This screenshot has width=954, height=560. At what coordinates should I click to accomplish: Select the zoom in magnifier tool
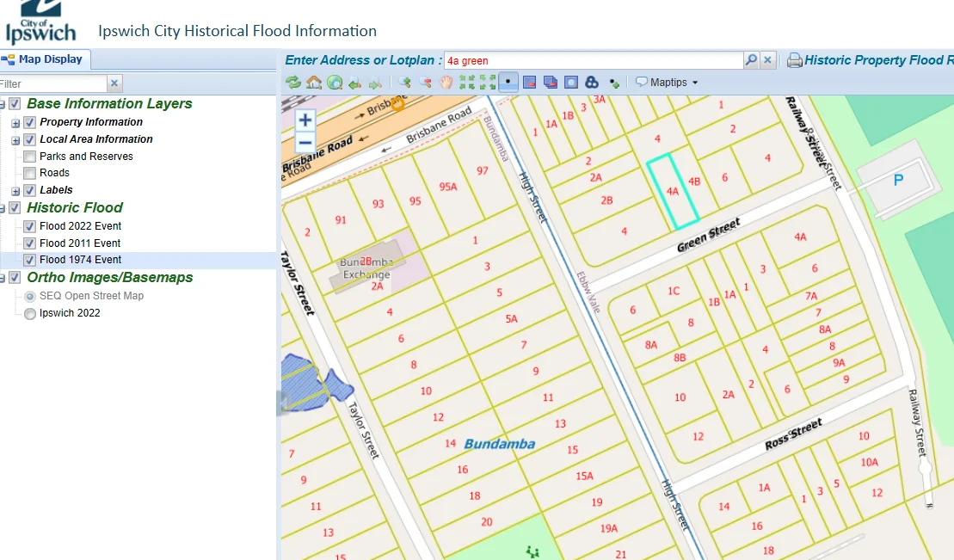click(404, 83)
